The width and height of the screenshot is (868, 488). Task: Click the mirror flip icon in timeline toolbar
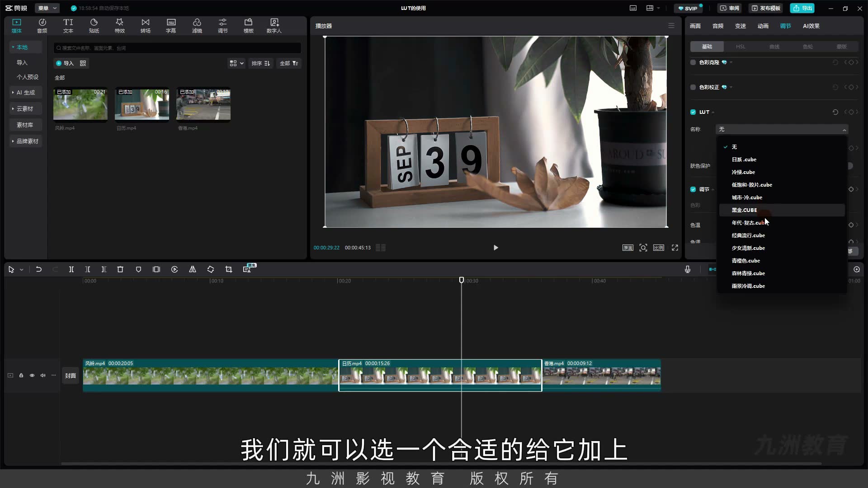[x=193, y=269]
